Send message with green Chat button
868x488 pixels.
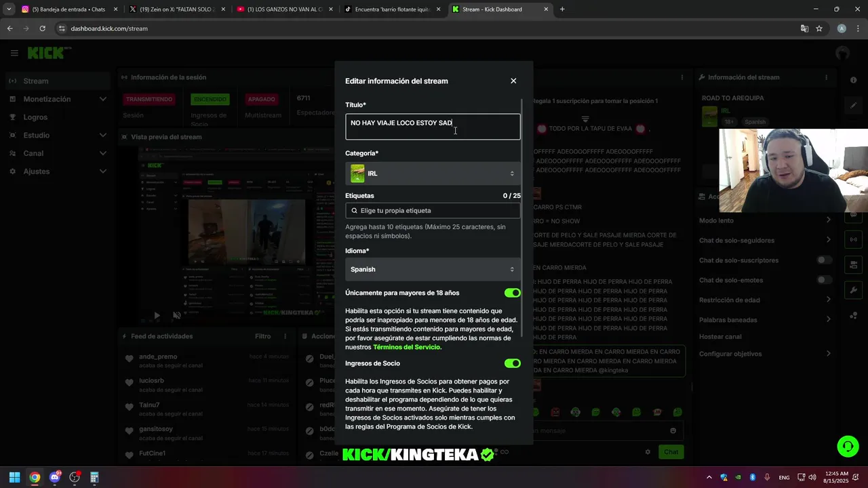click(x=671, y=451)
